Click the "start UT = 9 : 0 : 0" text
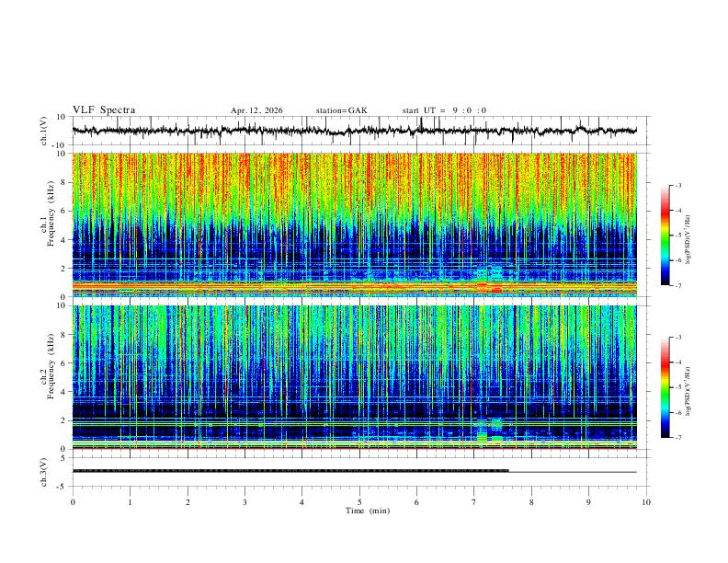The height and width of the screenshot is (563, 728). point(444,110)
